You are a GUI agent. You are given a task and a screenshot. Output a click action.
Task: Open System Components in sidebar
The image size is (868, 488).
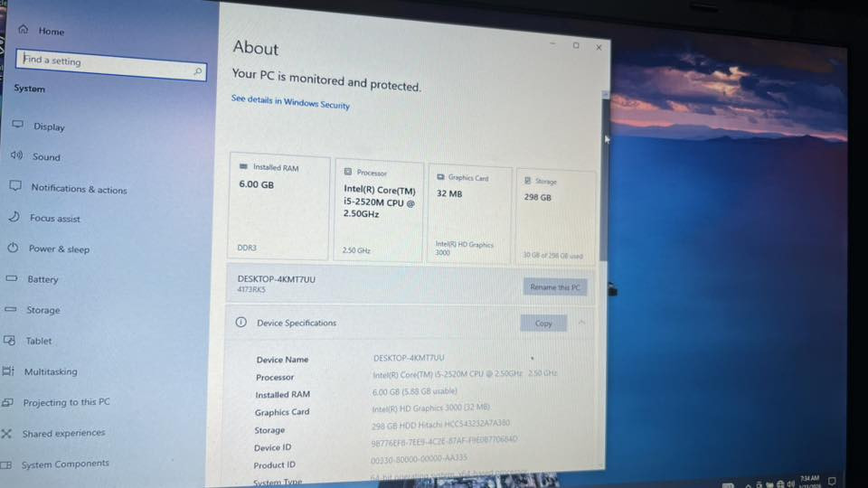click(x=65, y=464)
